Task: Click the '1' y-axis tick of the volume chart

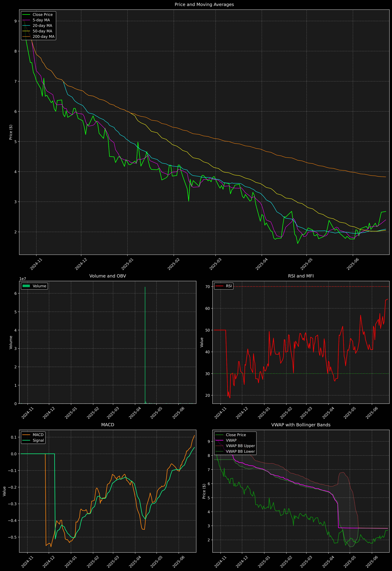Action: click(15, 385)
